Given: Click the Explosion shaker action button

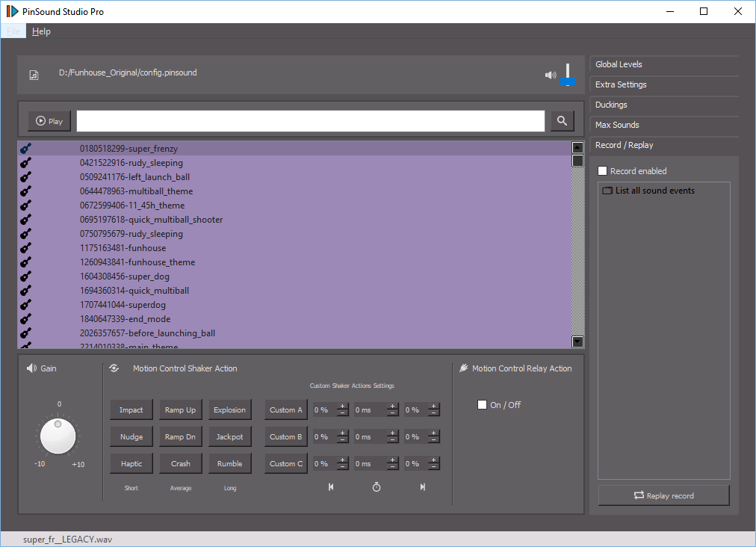Looking at the screenshot, I should [229, 410].
